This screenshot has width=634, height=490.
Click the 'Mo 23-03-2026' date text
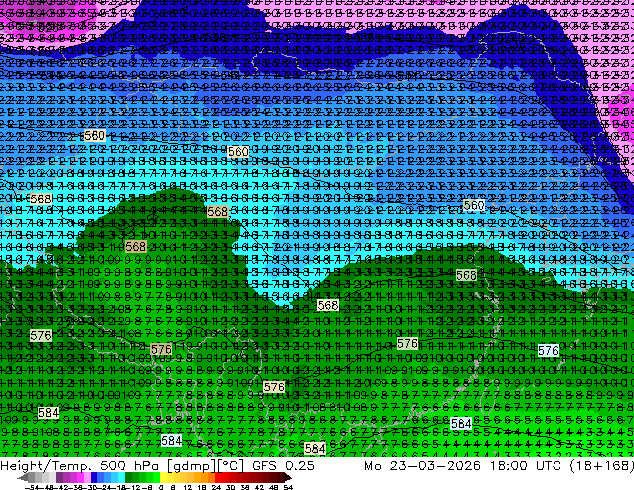click(x=423, y=466)
